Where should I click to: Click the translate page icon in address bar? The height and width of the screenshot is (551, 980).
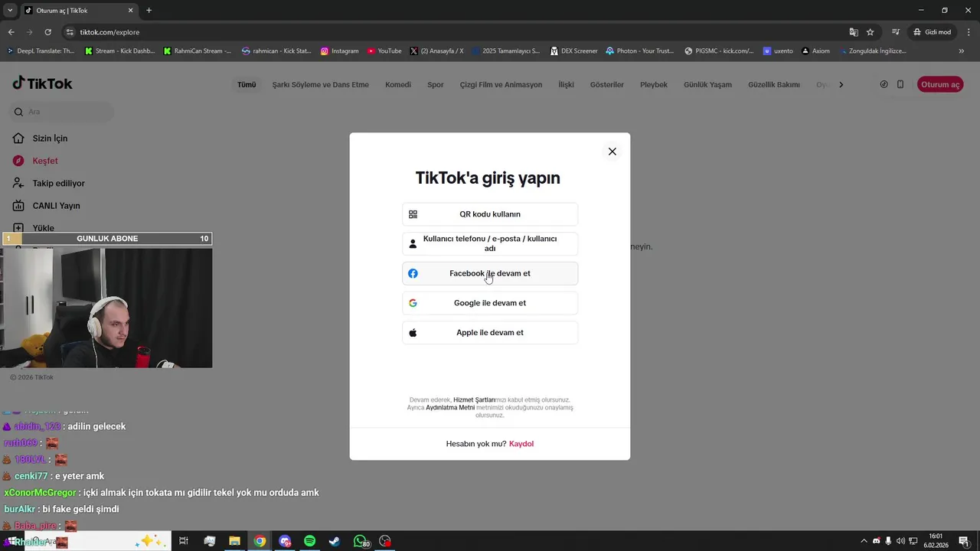(854, 32)
